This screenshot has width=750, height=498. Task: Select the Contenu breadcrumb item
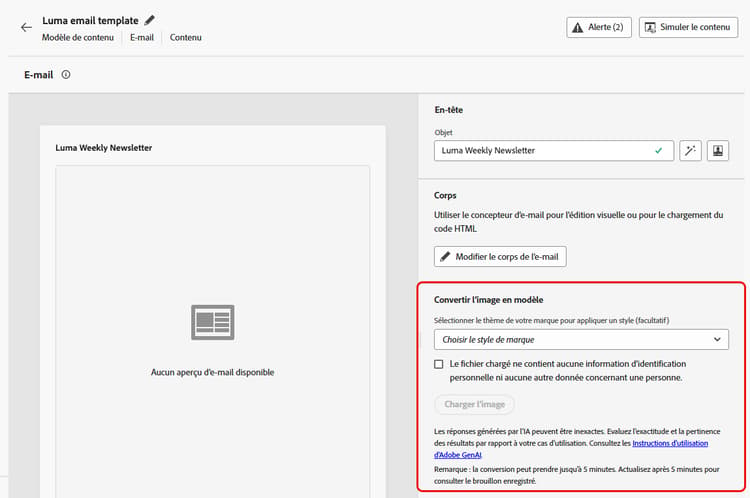click(186, 37)
